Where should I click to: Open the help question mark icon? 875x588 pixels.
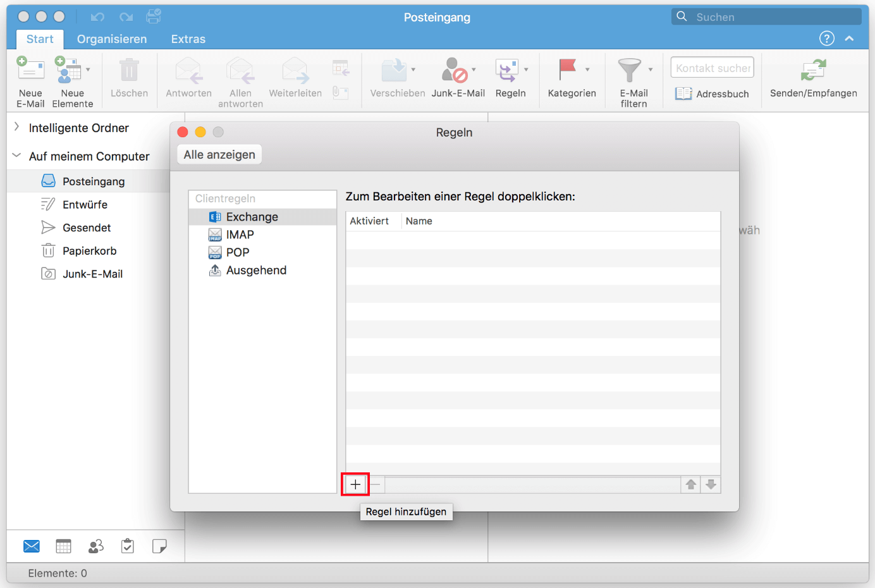pyautogui.click(x=826, y=39)
